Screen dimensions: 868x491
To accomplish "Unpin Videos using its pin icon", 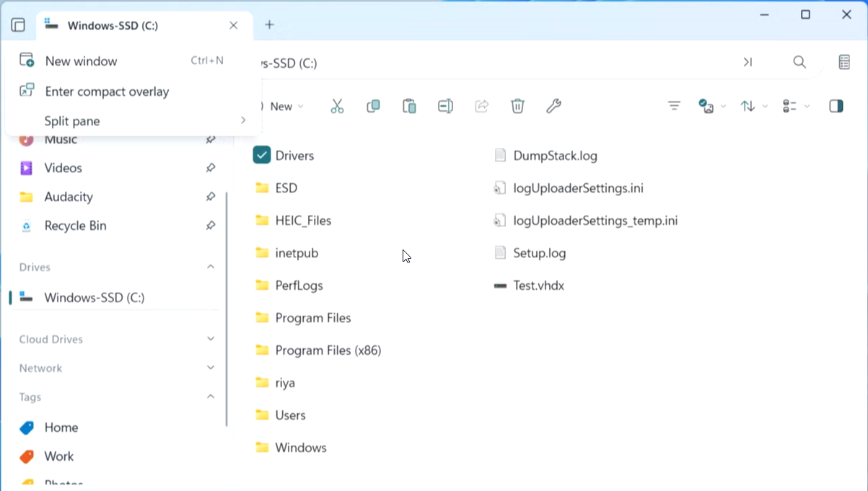I will (210, 168).
